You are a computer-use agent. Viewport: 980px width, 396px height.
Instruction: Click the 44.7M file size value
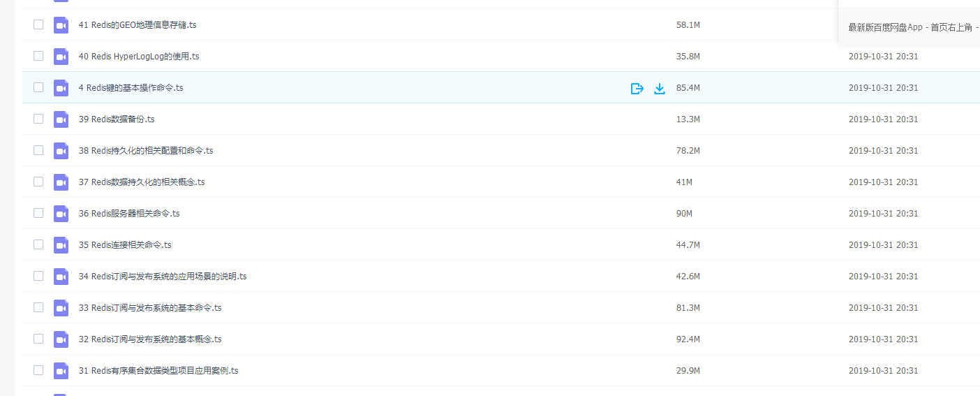click(x=688, y=245)
